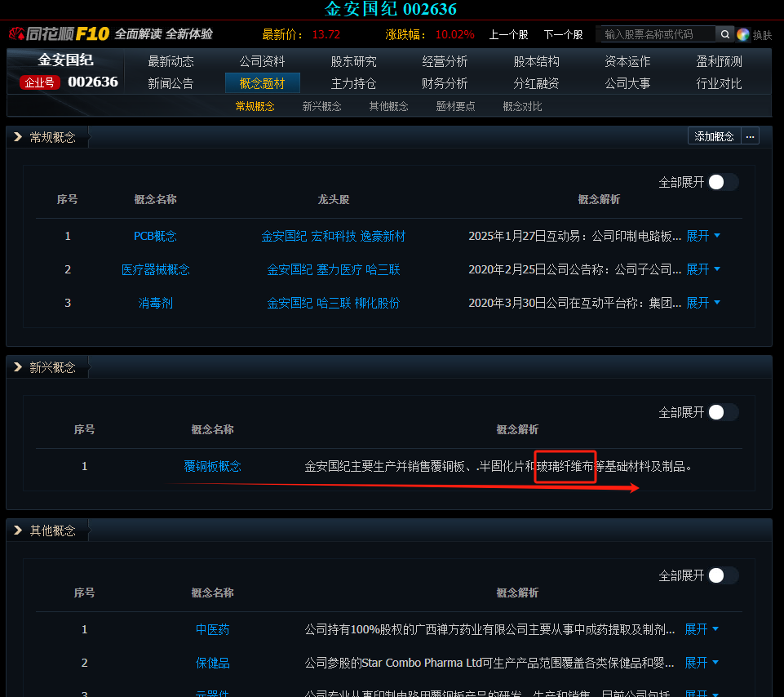Click the 金安国纪 company name heading
The height and width of the screenshot is (697, 784).
65,60
